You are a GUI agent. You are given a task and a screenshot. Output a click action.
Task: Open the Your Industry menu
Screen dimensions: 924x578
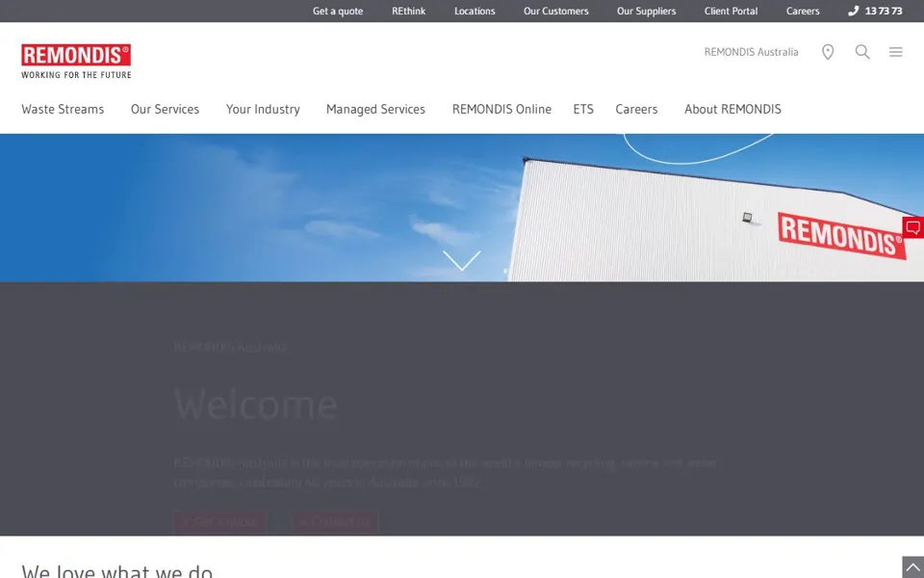pyautogui.click(x=263, y=109)
